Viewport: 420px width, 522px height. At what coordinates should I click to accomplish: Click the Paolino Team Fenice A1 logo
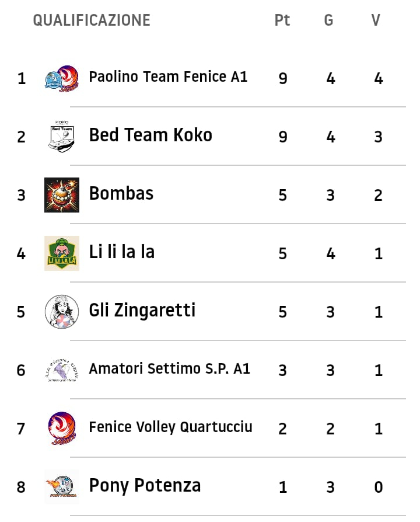tap(62, 78)
